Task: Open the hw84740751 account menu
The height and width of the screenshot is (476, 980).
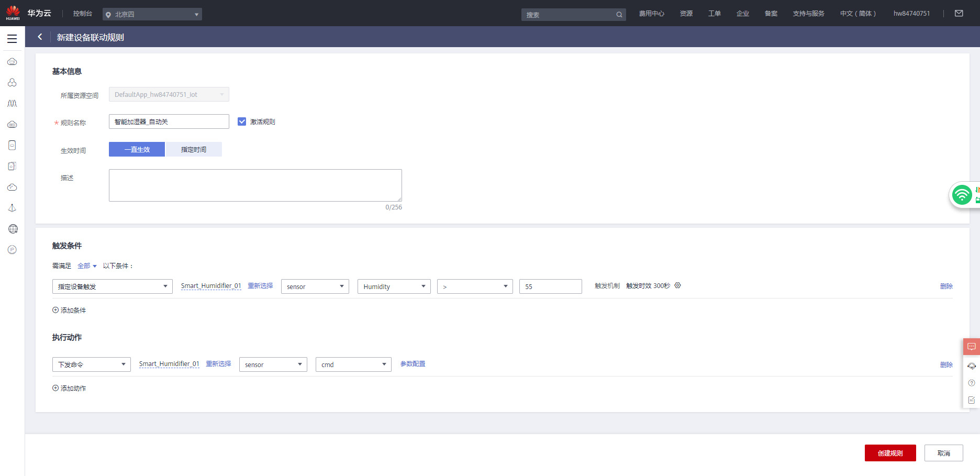Action: (912, 14)
